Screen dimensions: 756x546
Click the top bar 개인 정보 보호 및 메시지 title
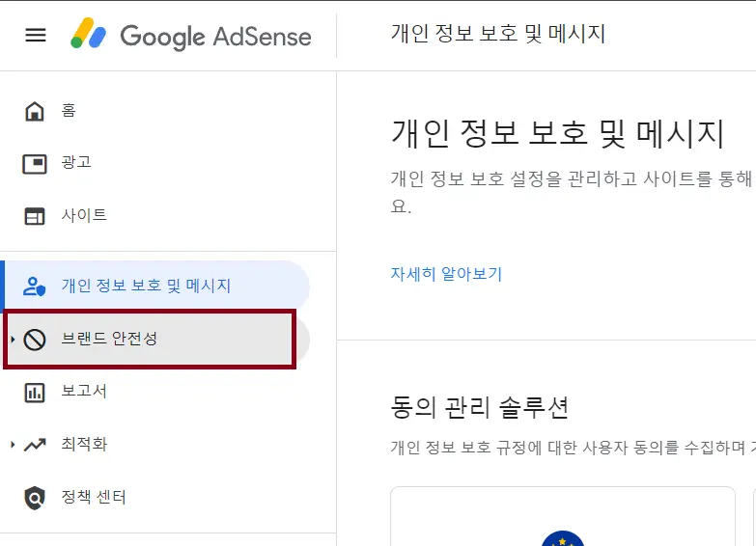(498, 34)
